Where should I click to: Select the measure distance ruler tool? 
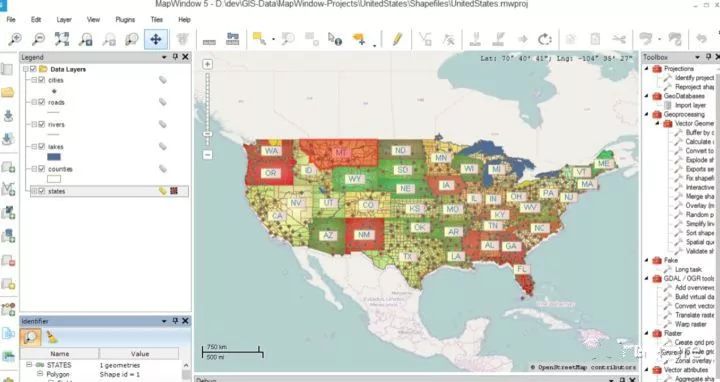point(209,40)
